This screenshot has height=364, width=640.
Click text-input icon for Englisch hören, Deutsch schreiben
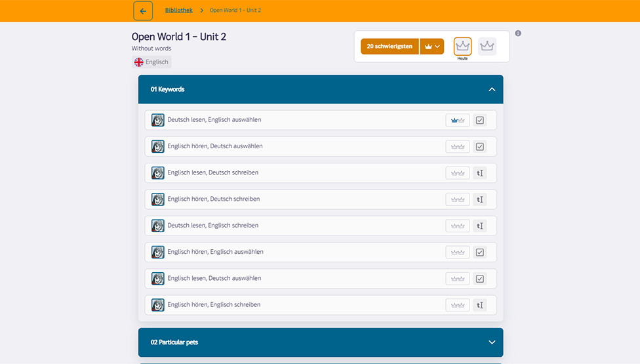480,199
